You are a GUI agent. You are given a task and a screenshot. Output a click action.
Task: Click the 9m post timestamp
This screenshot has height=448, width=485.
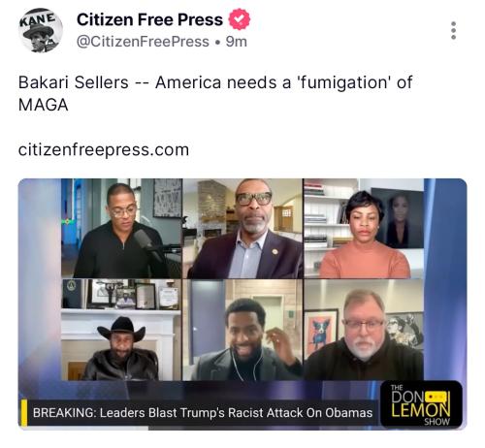click(237, 42)
